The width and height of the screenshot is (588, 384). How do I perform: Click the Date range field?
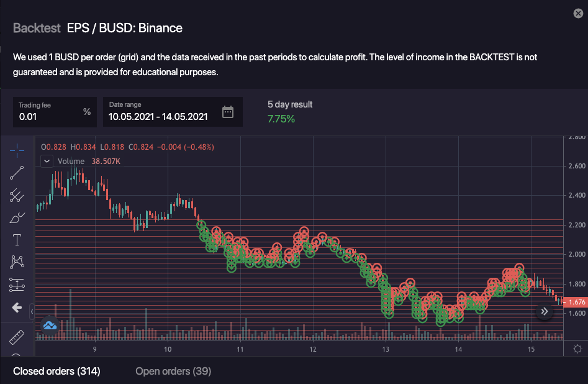158,116
